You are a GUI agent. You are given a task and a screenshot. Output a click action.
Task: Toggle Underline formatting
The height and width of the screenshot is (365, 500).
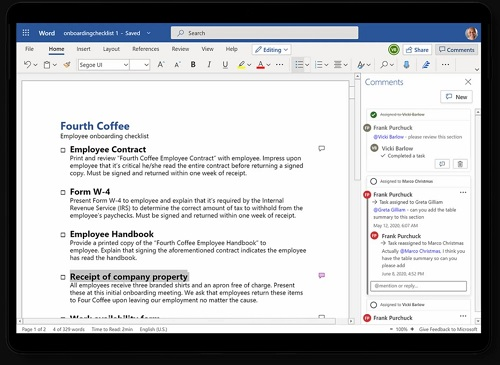pos(225,65)
